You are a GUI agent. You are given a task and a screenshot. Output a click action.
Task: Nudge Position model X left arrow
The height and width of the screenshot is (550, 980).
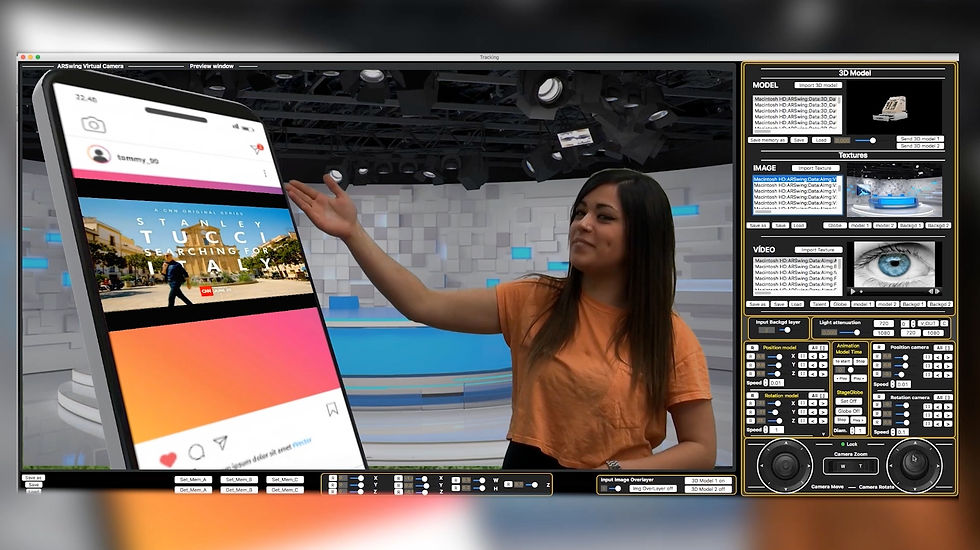coord(813,356)
